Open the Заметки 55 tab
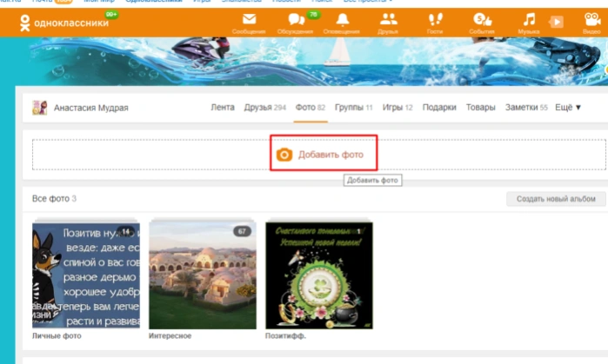Screen dimensions: 608x364 526,107
